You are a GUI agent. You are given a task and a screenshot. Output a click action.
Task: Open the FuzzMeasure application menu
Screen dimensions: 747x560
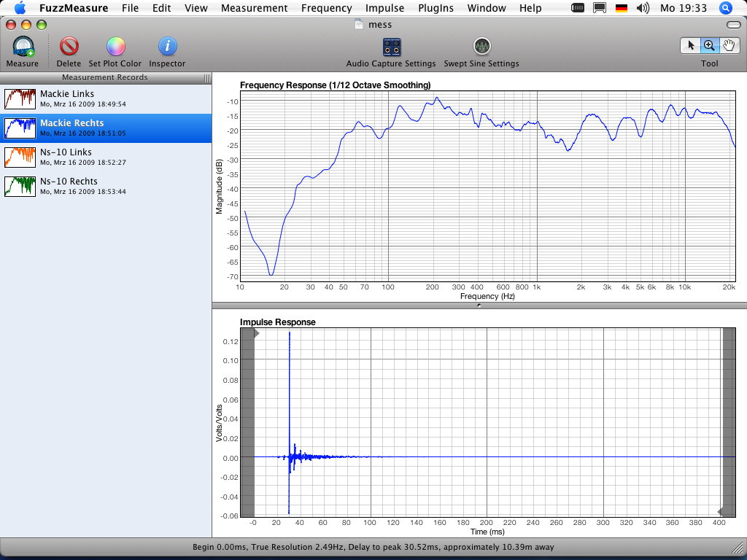click(74, 8)
